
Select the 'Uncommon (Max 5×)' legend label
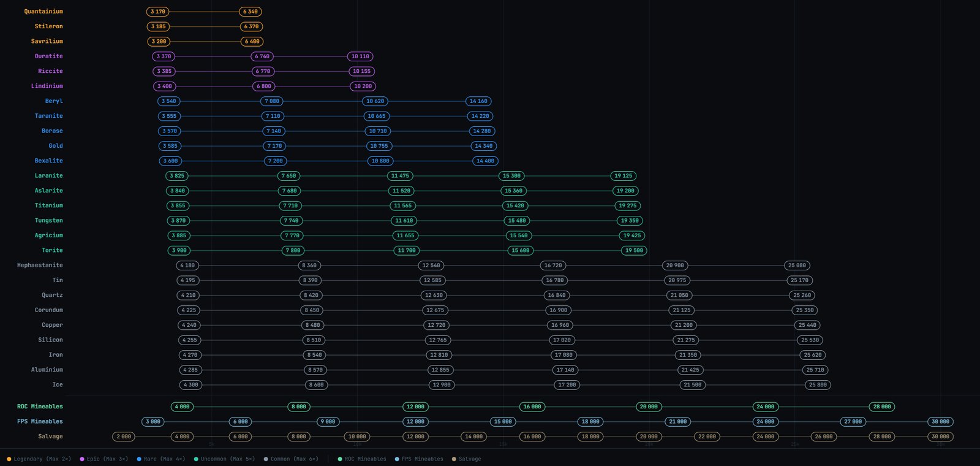[x=228, y=459]
